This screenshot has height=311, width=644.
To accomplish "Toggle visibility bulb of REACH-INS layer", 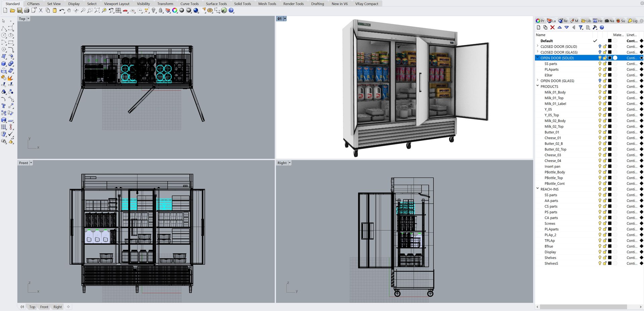I will [600, 189].
